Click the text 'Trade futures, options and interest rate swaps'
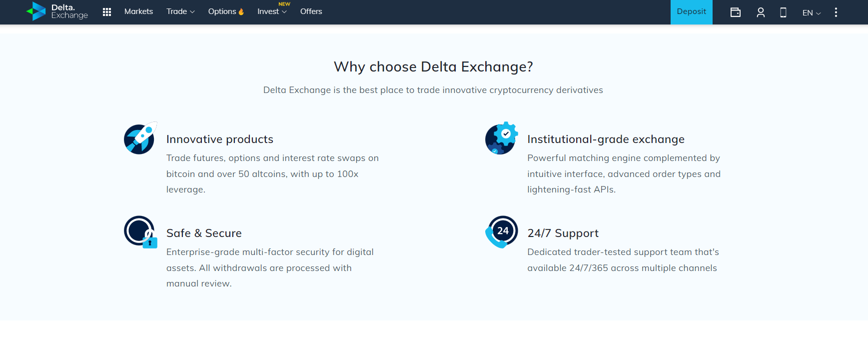 coord(266,158)
